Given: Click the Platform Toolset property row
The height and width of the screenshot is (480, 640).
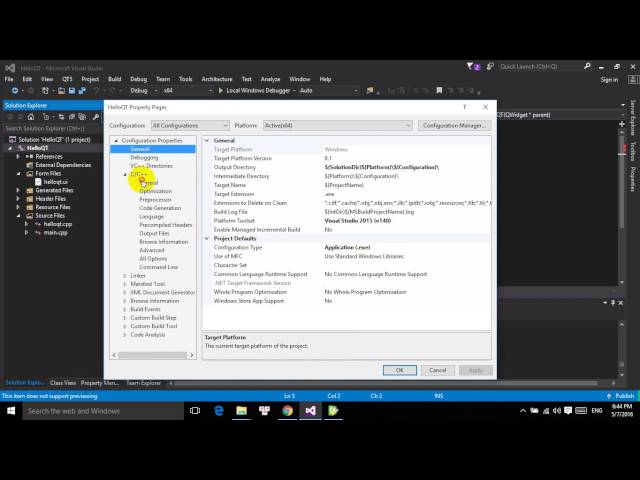Looking at the screenshot, I should pos(347,221).
